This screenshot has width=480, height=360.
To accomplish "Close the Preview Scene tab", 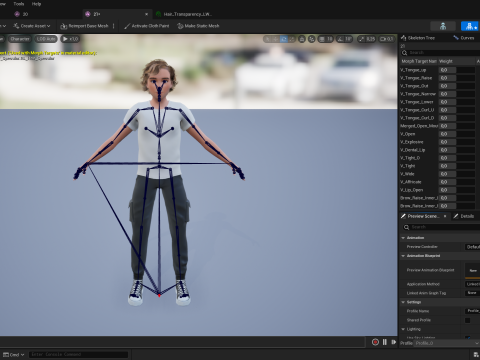I will pos(445,216).
